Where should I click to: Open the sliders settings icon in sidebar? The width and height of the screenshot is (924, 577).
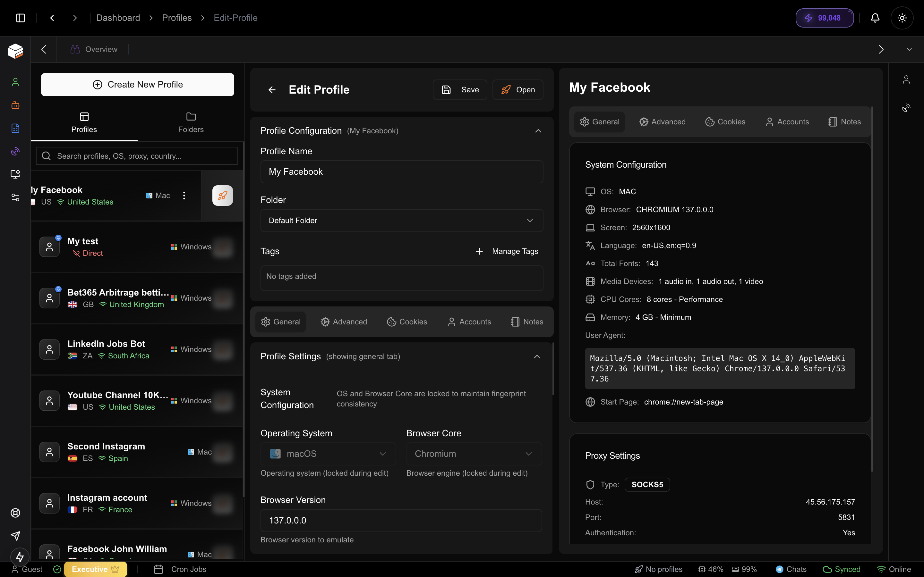pyautogui.click(x=15, y=197)
